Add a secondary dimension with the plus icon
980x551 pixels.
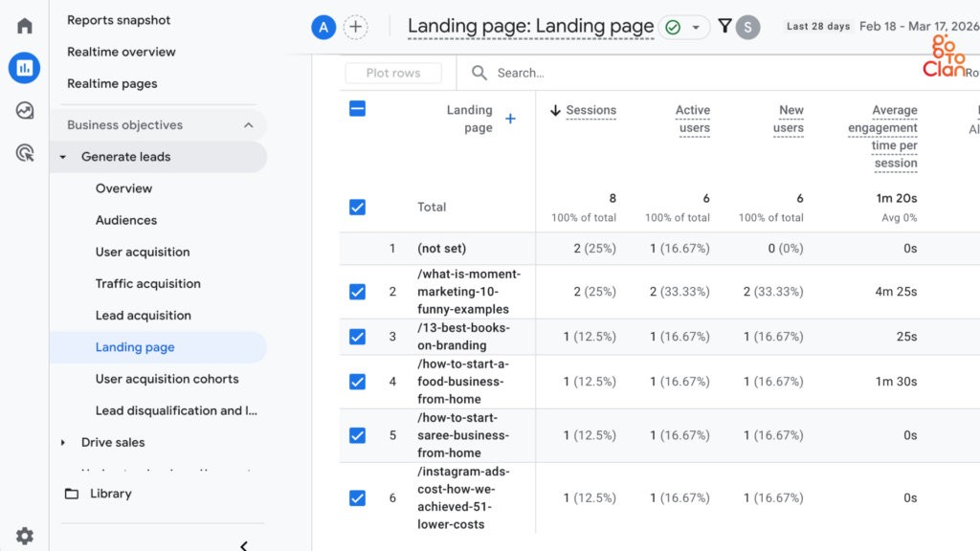[x=510, y=119]
